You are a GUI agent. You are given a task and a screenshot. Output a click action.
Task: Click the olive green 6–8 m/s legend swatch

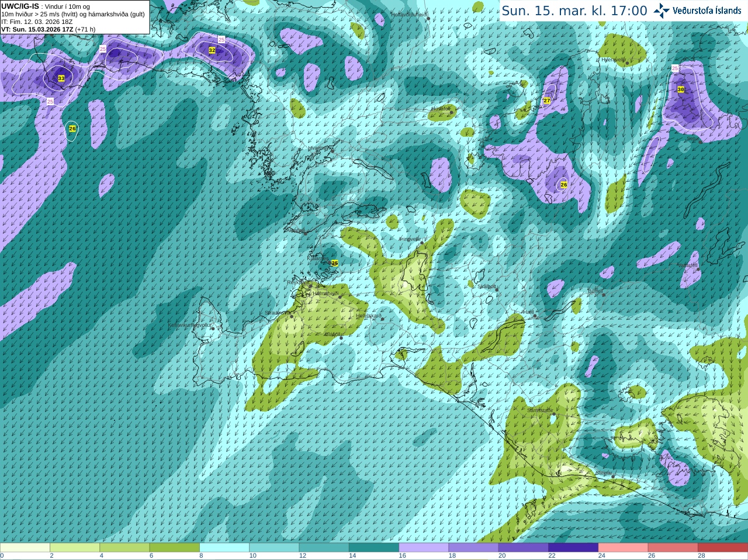(x=175, y=548)
